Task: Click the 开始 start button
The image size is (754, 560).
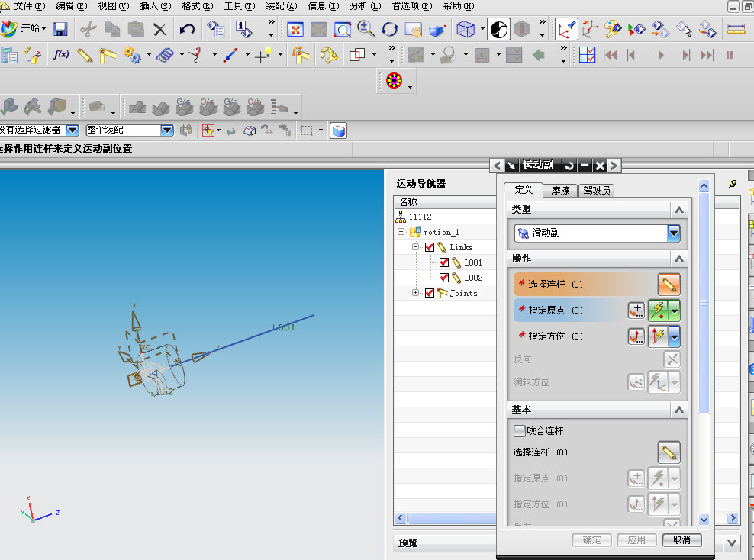Action: tap(24, 28)
